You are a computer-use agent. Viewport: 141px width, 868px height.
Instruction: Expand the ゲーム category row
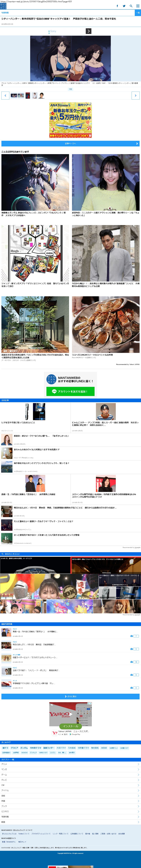click(x=71, y=775)
